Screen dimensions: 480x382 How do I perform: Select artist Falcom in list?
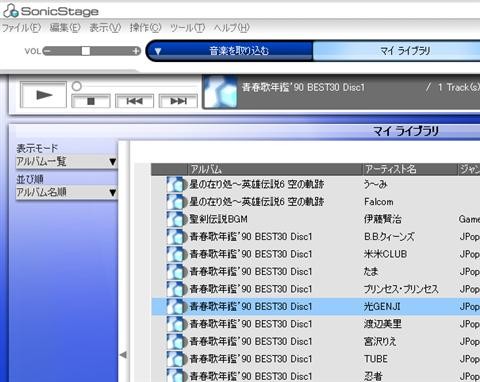point(379,202)
